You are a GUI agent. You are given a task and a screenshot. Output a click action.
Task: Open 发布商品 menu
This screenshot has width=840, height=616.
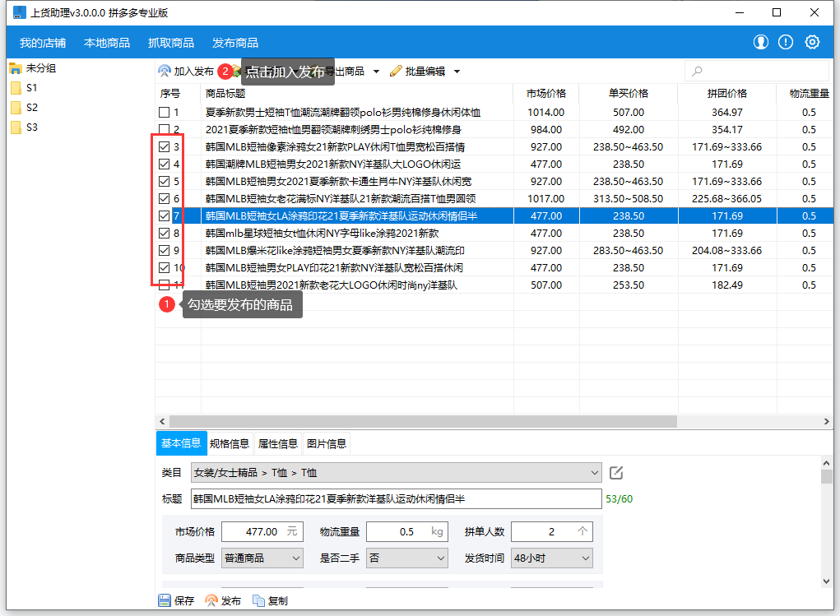235,43
